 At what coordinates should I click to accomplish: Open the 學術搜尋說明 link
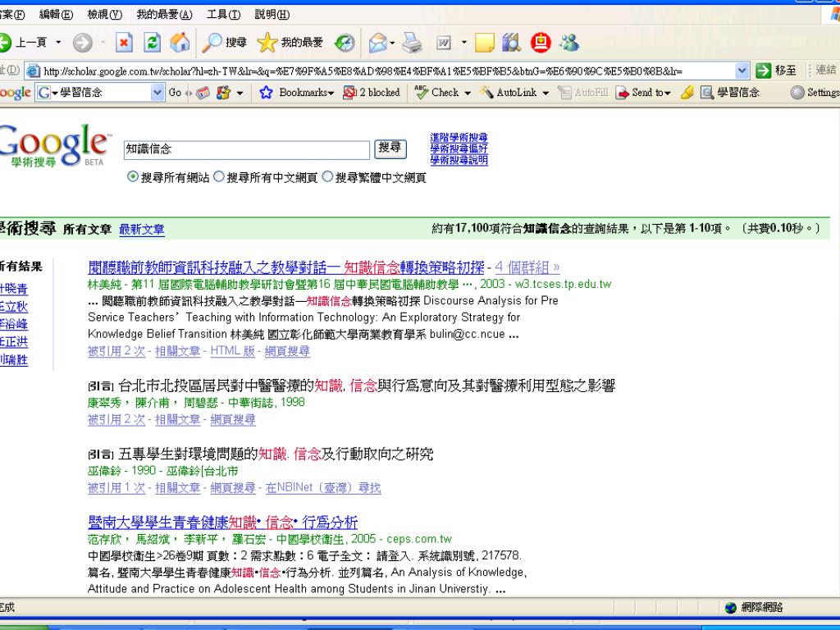click(x=459, y=160)
